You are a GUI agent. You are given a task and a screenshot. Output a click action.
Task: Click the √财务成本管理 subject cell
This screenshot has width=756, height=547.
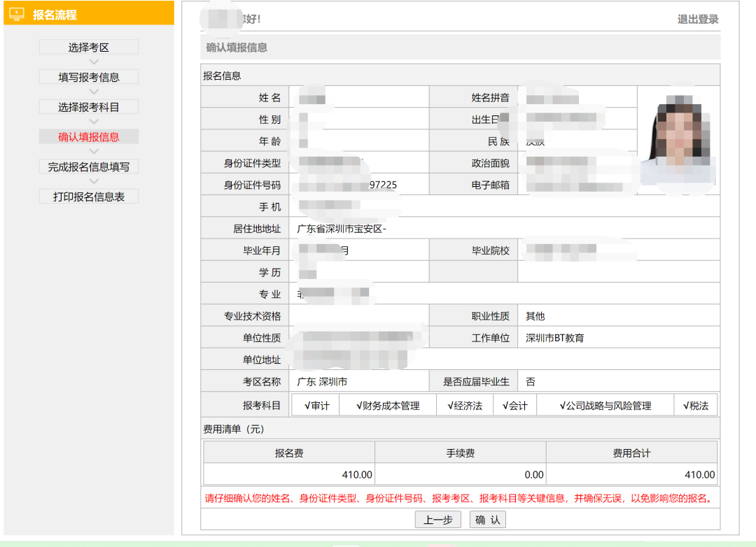point(388,406)
